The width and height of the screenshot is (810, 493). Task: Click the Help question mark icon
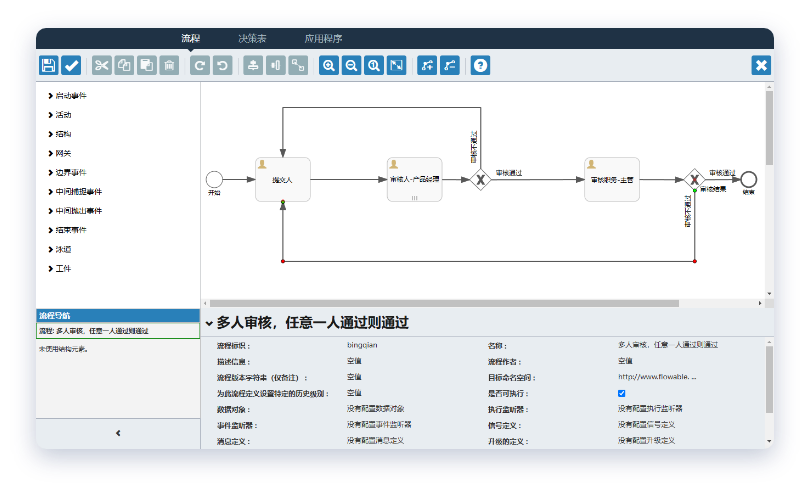pos(481,65)
